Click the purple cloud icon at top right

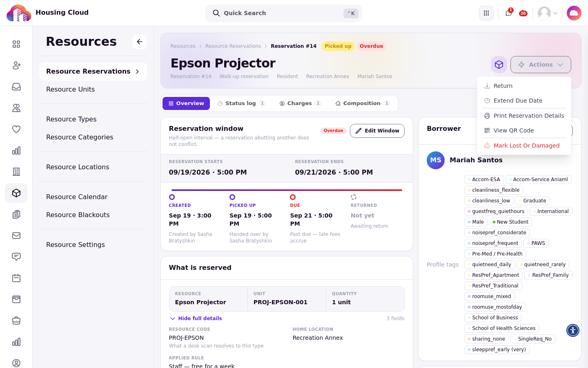[x=574, y=13]
